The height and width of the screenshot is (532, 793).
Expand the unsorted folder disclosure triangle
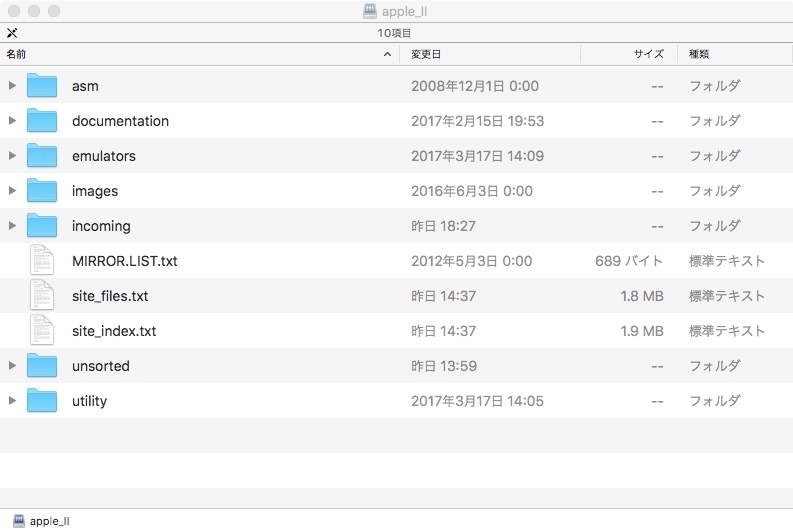[x=12, y=366]
